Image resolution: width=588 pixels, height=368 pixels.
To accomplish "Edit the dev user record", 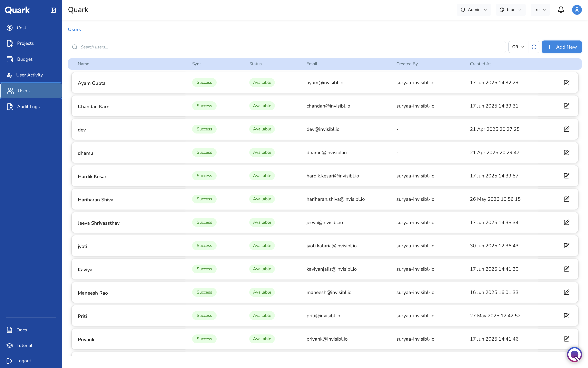I will 566,129.
